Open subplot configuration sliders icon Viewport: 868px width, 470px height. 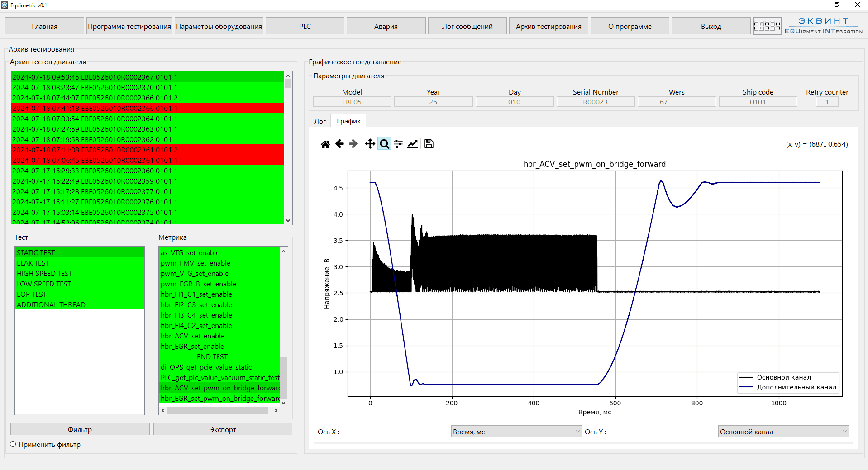(398, 144)
